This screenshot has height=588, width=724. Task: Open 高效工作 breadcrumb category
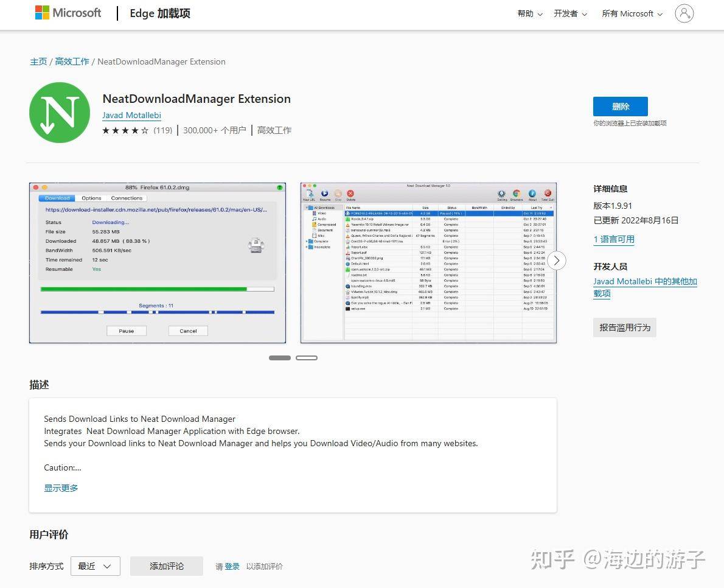72,61
